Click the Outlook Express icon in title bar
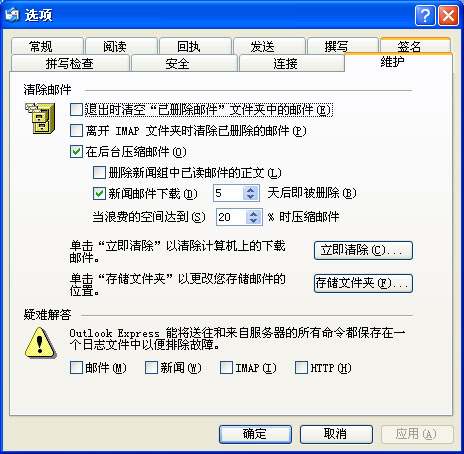Viewport: 464px width, 454px height. [x=12, y=15]
